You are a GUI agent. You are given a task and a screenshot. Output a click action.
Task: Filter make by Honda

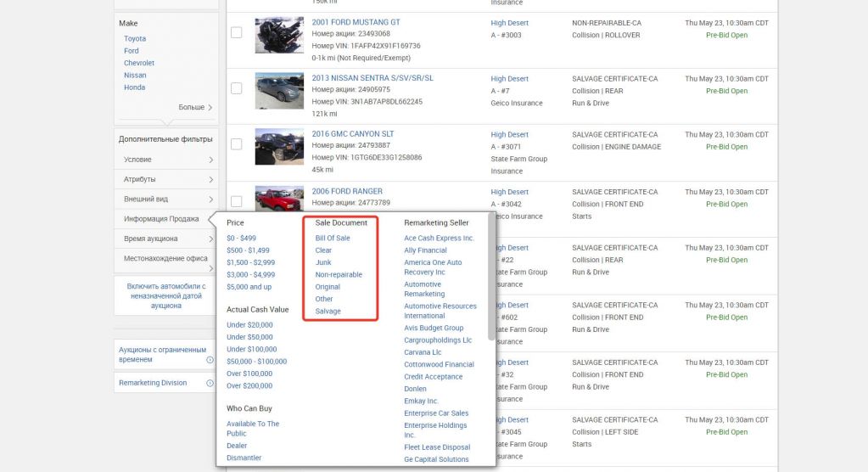click(x=134, y=87)
